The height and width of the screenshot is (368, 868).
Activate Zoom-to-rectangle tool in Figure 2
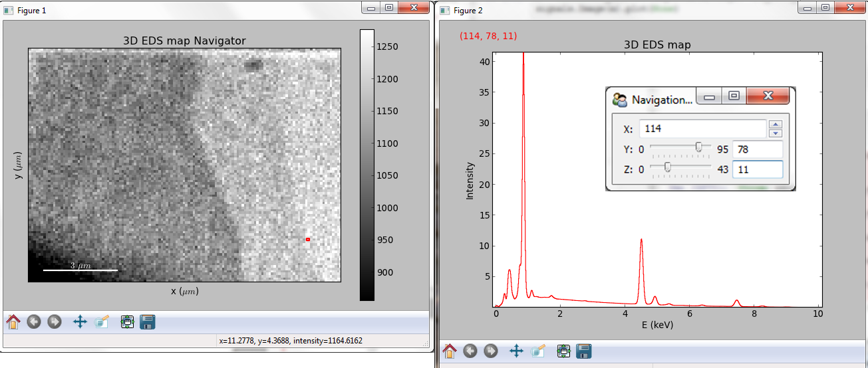click(538, 351)
